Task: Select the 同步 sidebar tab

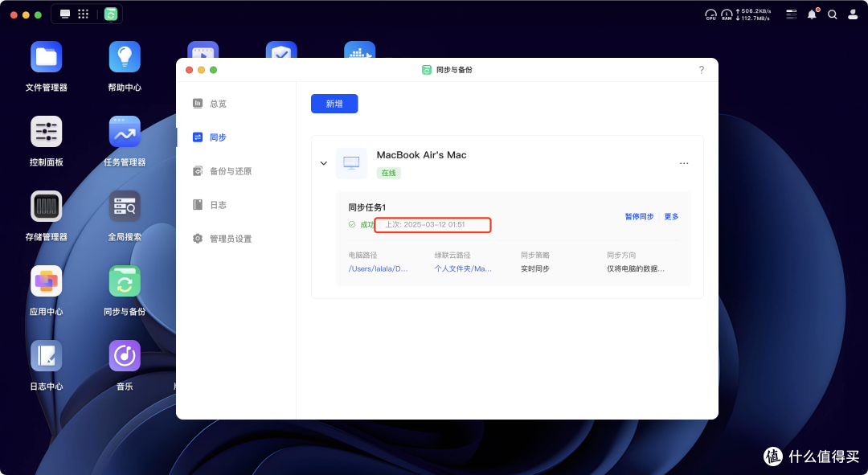Action: pyautogui.click(x=218, y=137)
